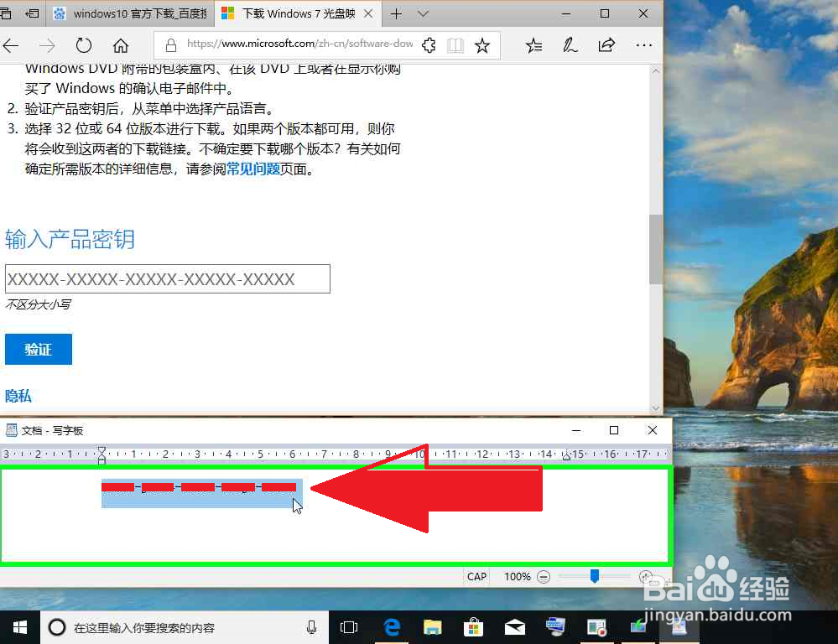Viewport: 838px width, 644px height.
Task: Go back in Edge browser
Action: click(x=11, y=46)
